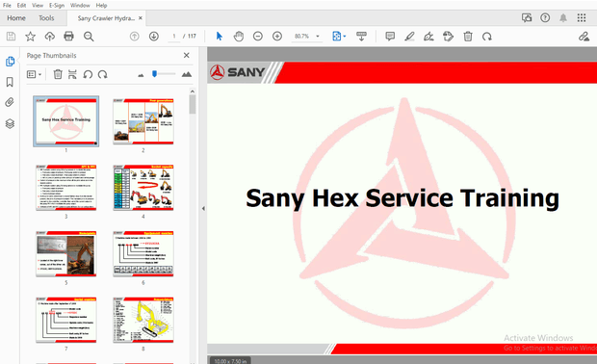Switch to the Tools tab

pyautogui.click(x=46, y=18)
